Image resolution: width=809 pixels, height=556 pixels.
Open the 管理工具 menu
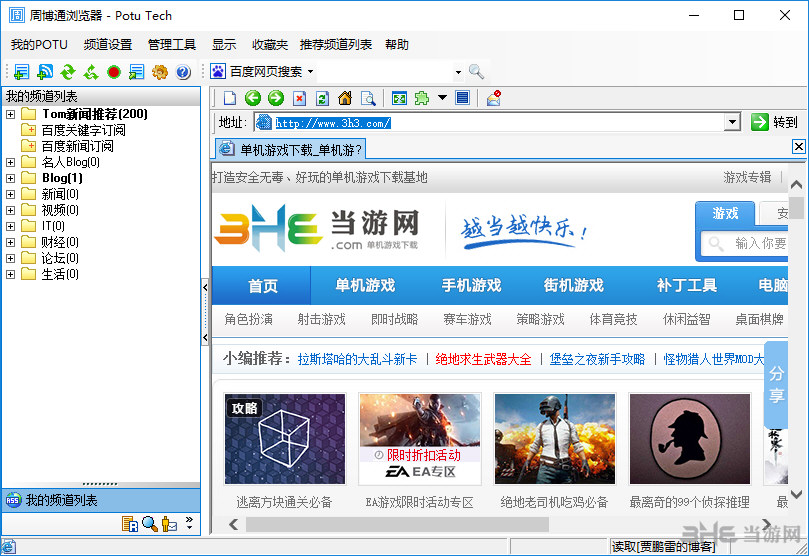coord(172,45)
